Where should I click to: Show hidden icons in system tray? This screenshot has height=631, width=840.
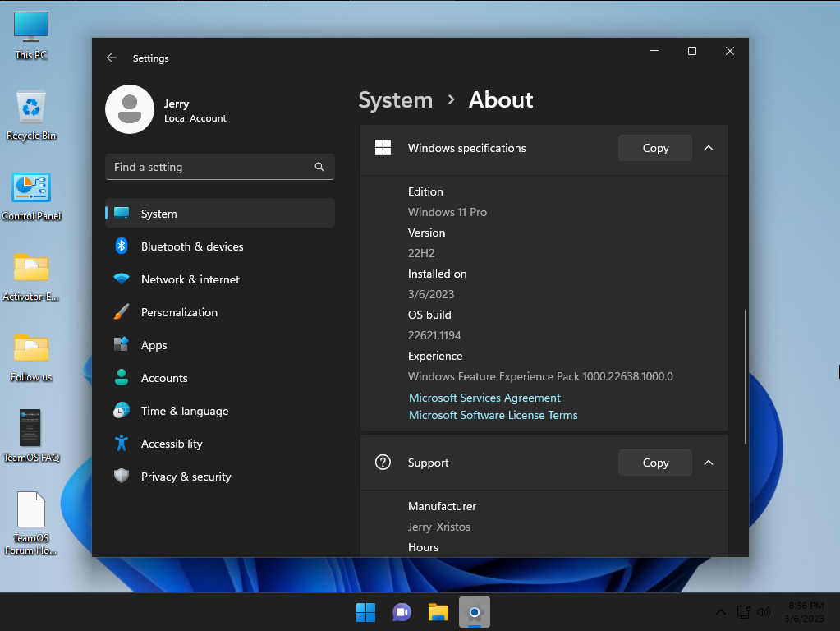721,612
